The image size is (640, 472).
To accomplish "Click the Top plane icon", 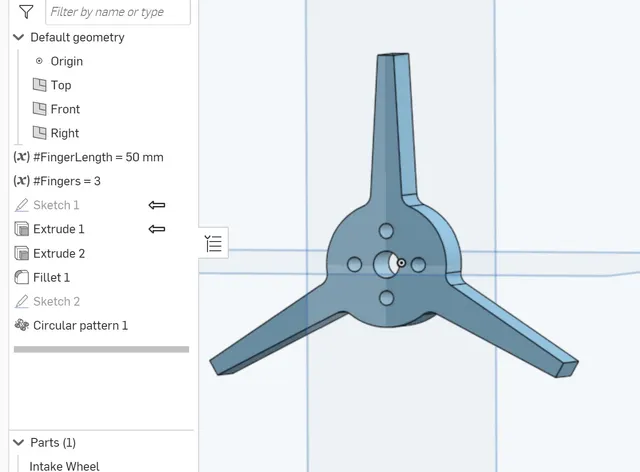I will [x=40, y=85].
